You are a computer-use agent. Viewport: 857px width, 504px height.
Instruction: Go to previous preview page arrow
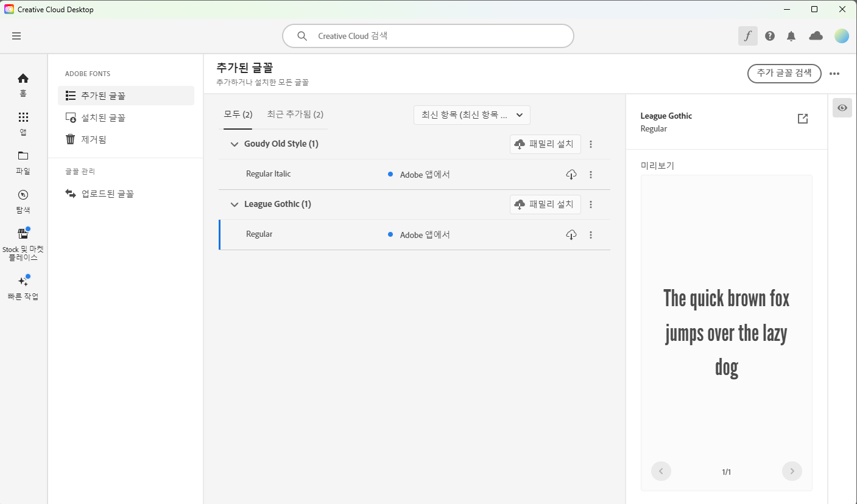tap(661, 471)
